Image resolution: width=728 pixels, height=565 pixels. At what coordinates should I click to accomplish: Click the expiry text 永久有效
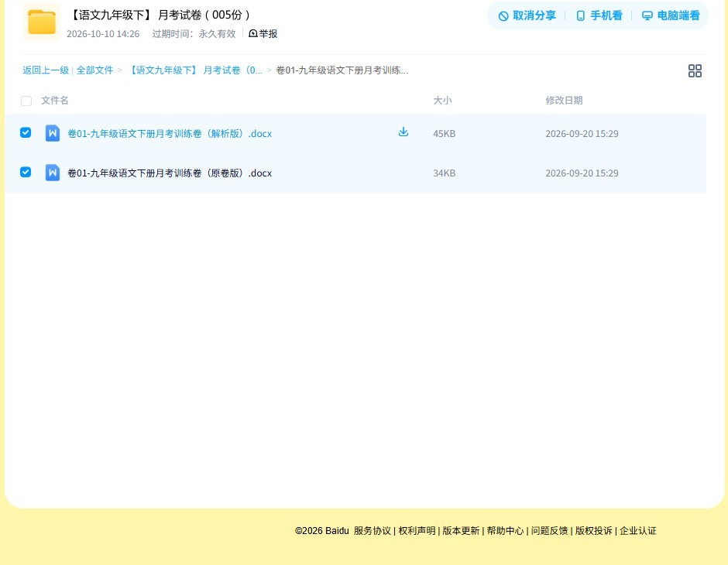pos(218,34)
